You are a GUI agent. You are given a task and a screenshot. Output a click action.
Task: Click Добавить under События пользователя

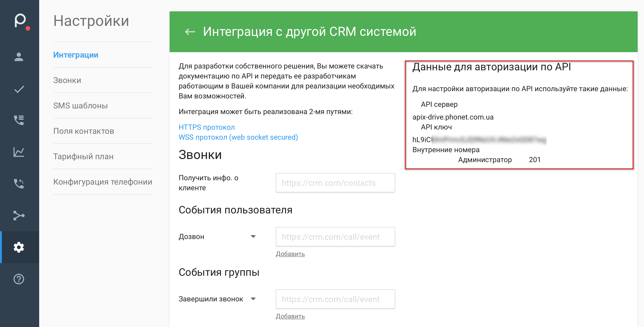tap(290, 254)
